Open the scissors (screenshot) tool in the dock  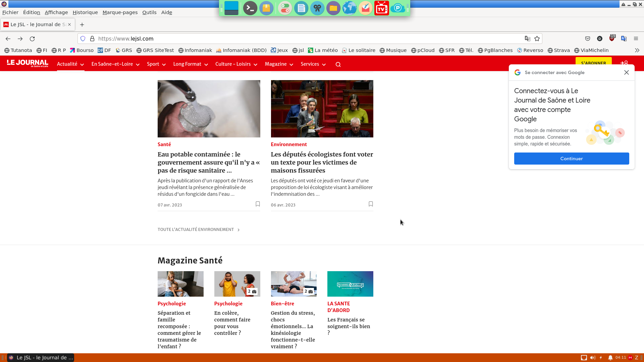[317, 8]
